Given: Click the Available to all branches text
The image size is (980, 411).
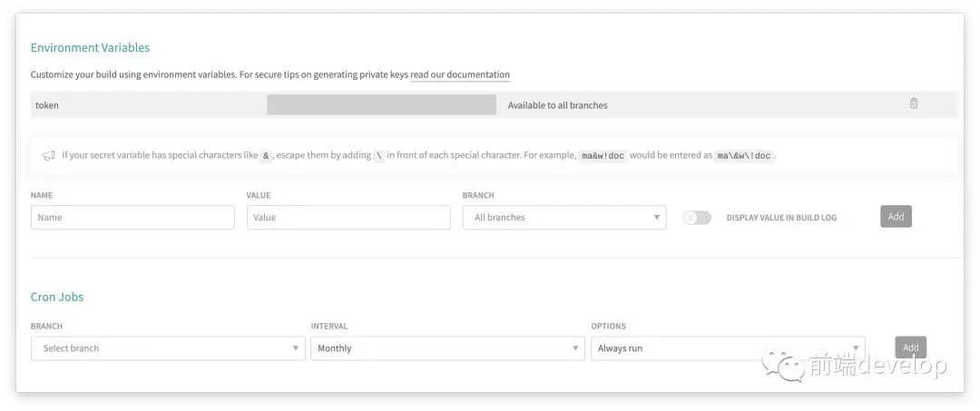Looking at the screenshot, I should [557, 105].
